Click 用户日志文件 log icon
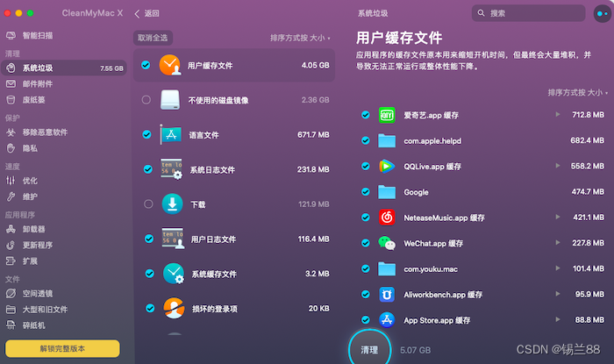This screenshot has width=614, height=364. click(173, 239)
